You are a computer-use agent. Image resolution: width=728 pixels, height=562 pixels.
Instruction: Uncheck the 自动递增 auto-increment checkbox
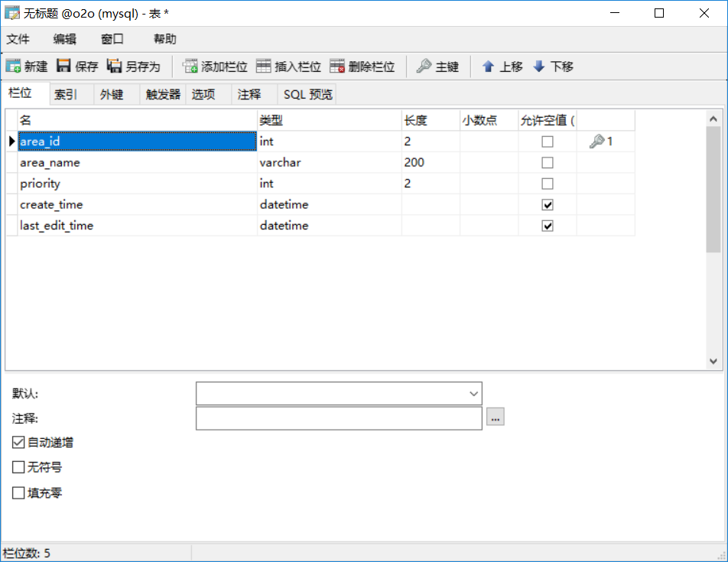pyautogui.click(x=18, y=442)
